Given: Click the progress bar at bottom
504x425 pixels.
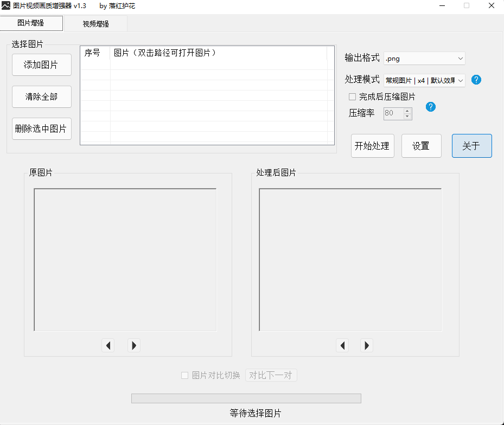Looking at the screenshot, I should coord(246,398).
